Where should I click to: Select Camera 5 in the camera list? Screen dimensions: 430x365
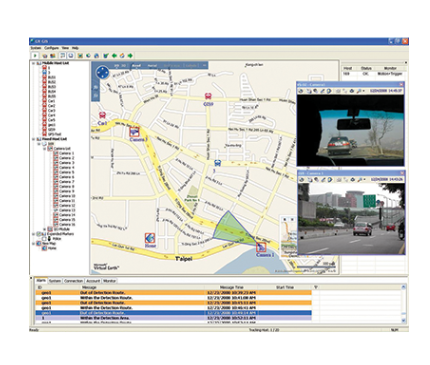(67, 172)
